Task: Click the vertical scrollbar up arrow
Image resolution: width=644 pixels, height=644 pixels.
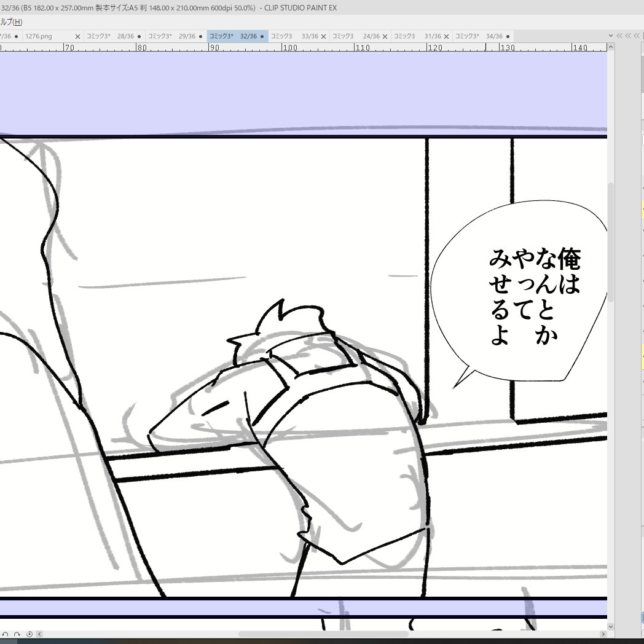Action: pyautogui.click(x=611, y=47)
